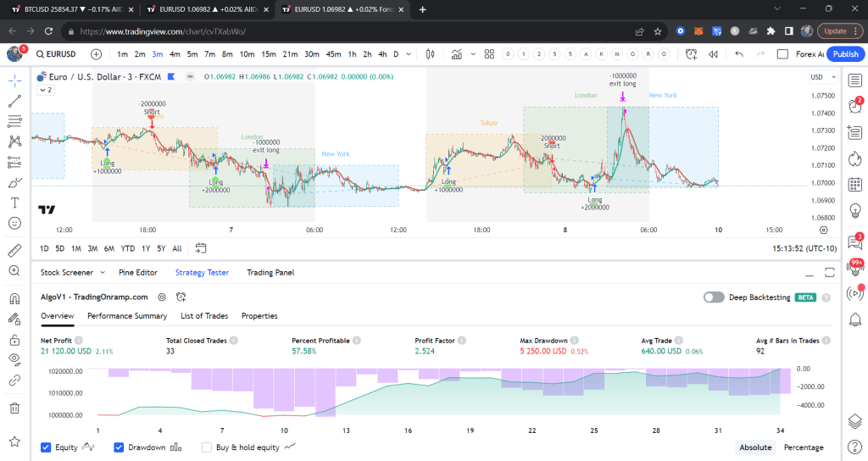868x461 pixels.
Task: Open the Pine Editor tab
Action: (x=137, y=273)
